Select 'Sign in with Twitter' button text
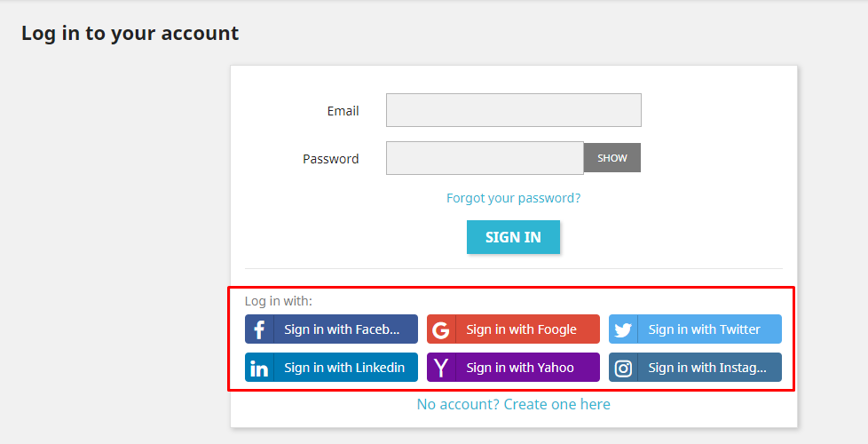Image resolution: width=868 pixels, height=444 pixels. tap(704, 329)
